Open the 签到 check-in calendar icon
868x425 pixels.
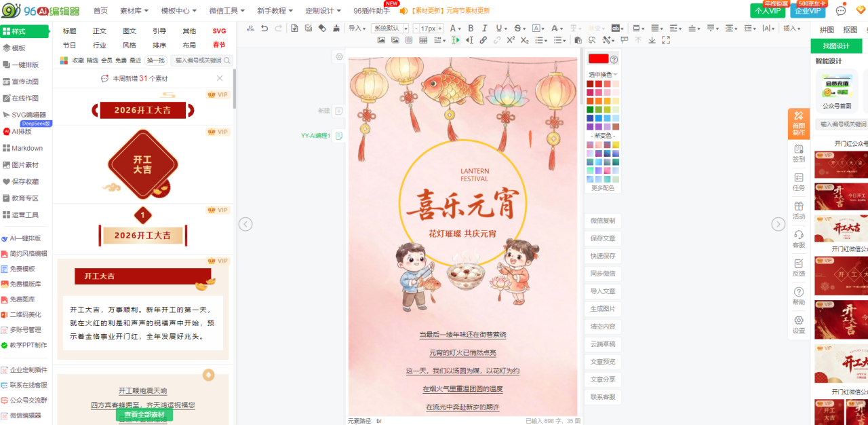(798, 153)
